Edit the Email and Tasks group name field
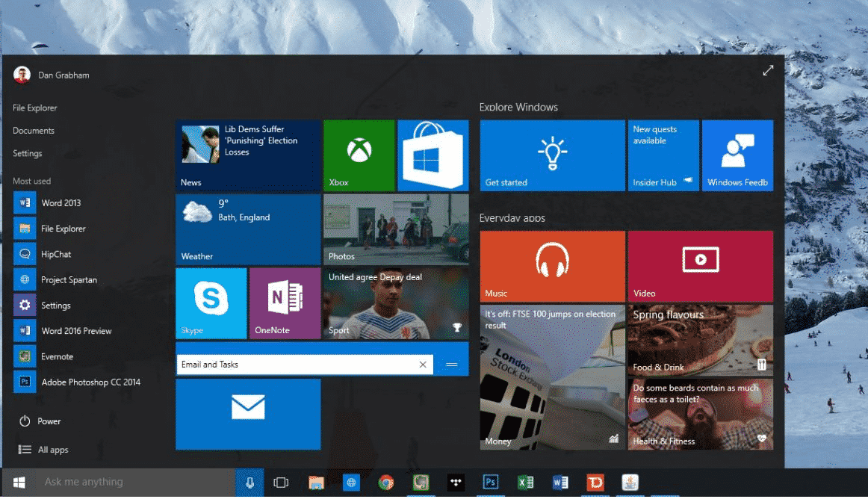Image resolution: width=868 pixels, height=499 pixels. pyautogui.click(x=305, y=365)
